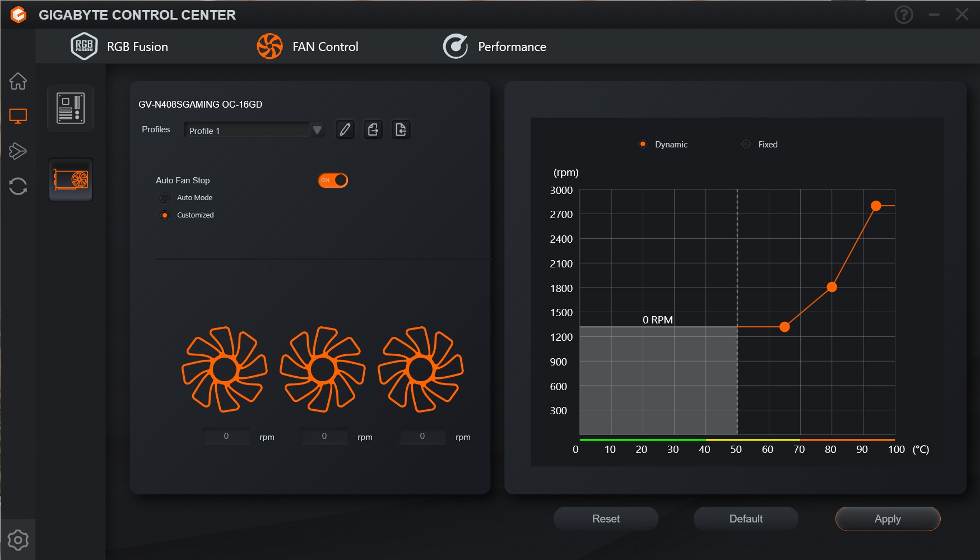980x560 pixels.
Task: Click the GV-N408SGAMING OC-16GD device name
Action: (x=200, y=104)
